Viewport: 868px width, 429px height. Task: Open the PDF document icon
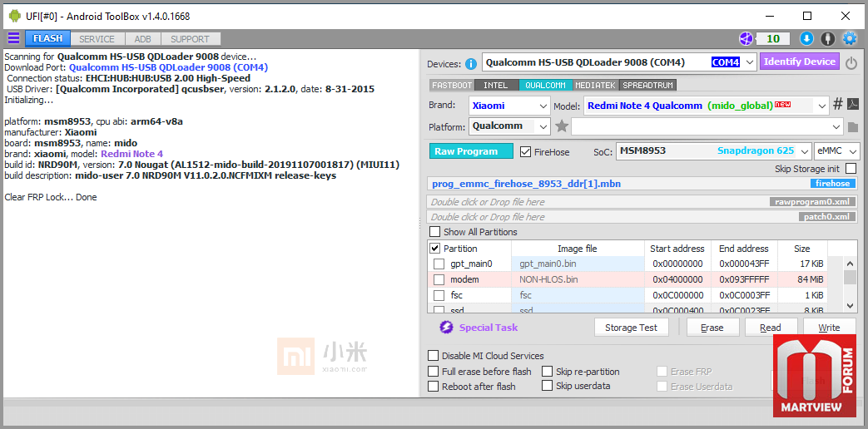[x=854, y=105]
